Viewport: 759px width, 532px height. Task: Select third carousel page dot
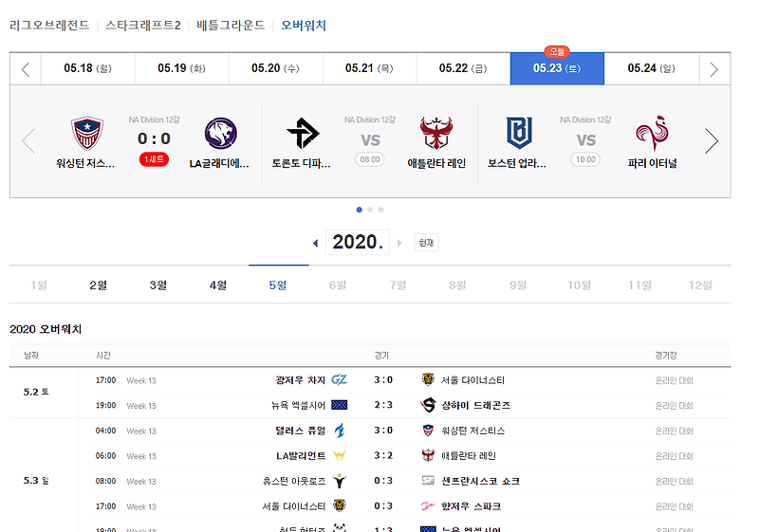381,210
